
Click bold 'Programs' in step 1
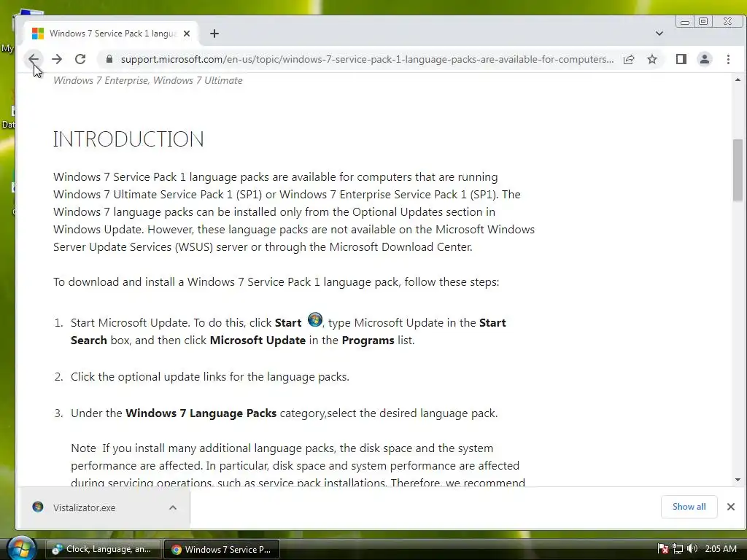368,341
